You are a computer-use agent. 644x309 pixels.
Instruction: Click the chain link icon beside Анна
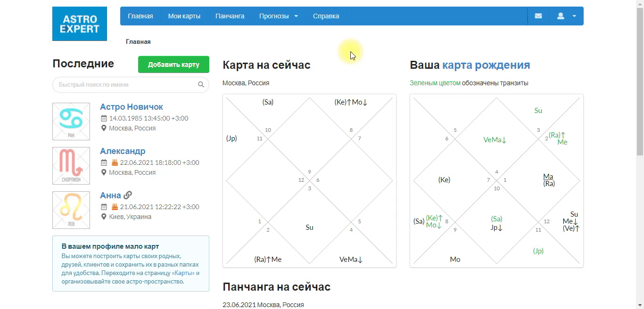tap(128, 195)
